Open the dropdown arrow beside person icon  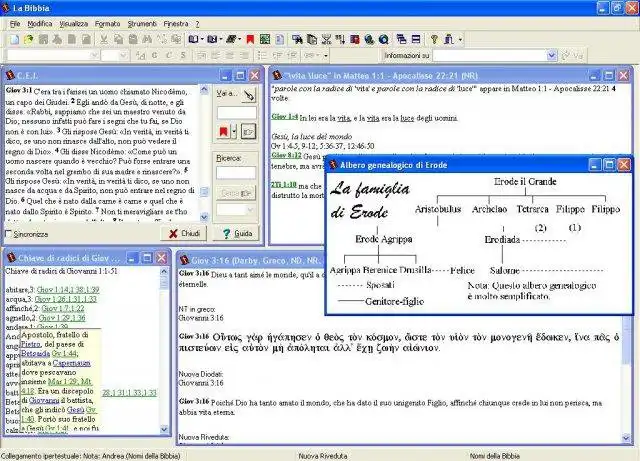(x=460, y=39)
